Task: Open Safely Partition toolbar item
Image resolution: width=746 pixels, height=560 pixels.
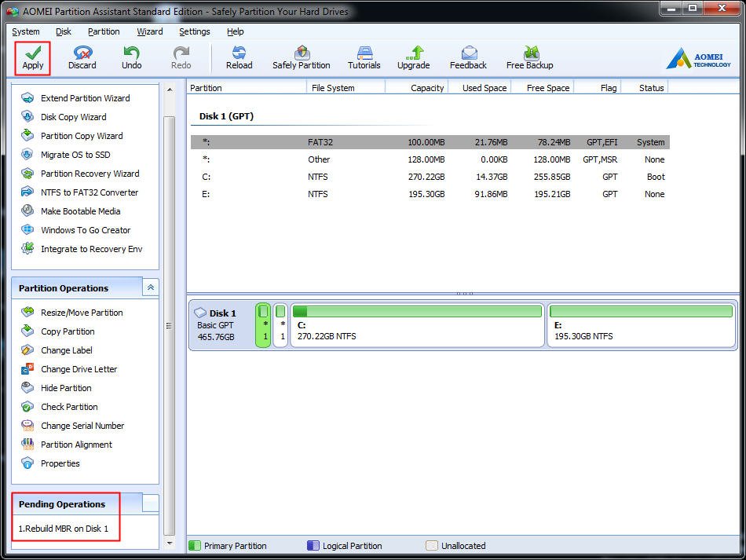Action: (302, 58)
